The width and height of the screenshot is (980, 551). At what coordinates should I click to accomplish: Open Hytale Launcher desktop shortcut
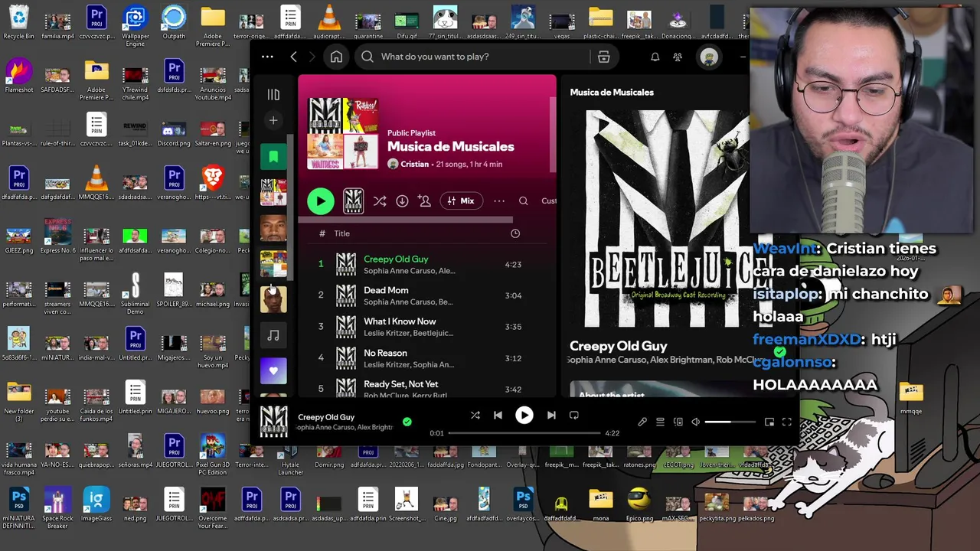coord(290,455)
